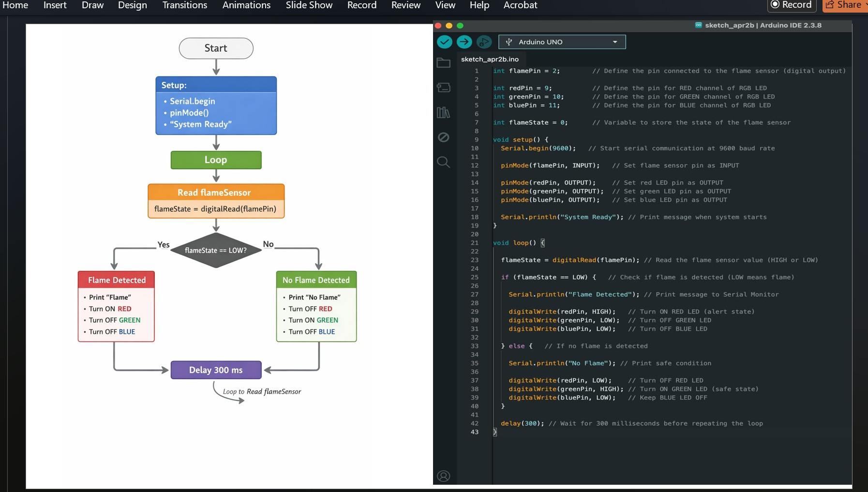Start debugging with the debug toolbar icon
The width and height of the screenshot is (868, 492).
484,42
